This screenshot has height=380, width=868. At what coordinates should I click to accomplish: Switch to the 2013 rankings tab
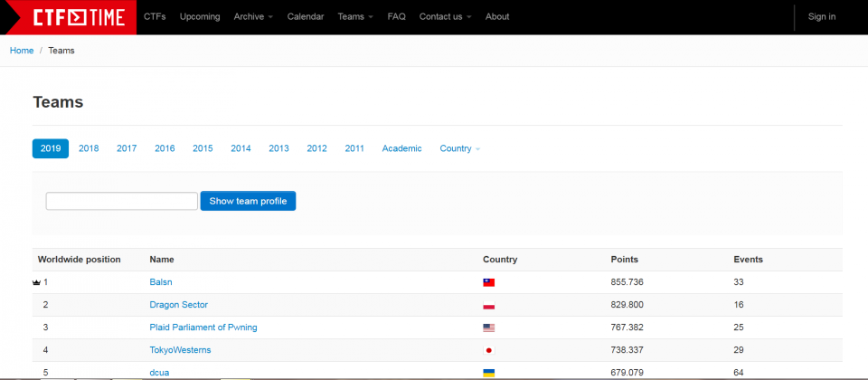pos(279,148)
